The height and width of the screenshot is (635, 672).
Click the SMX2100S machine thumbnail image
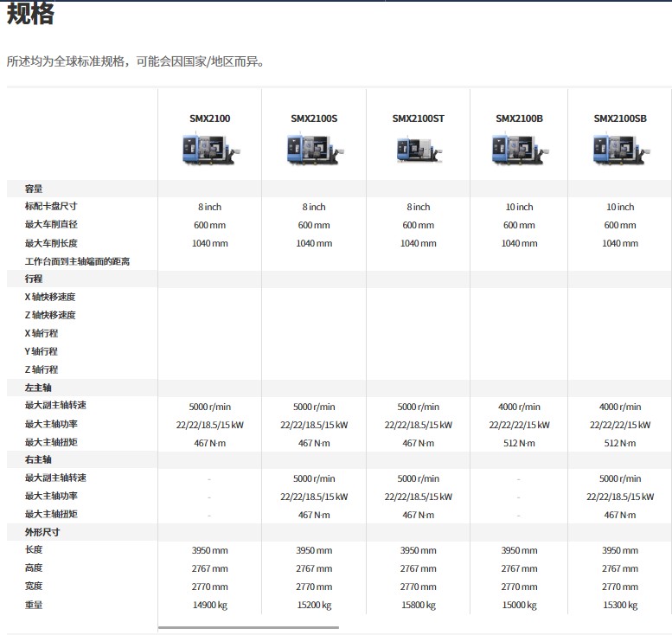pyautogui.click(x=315, y=149)
